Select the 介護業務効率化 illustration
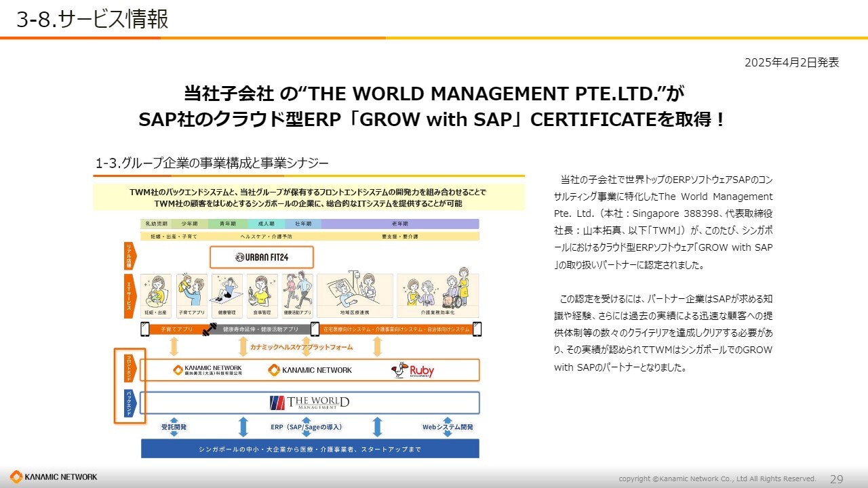 (437, 295)
